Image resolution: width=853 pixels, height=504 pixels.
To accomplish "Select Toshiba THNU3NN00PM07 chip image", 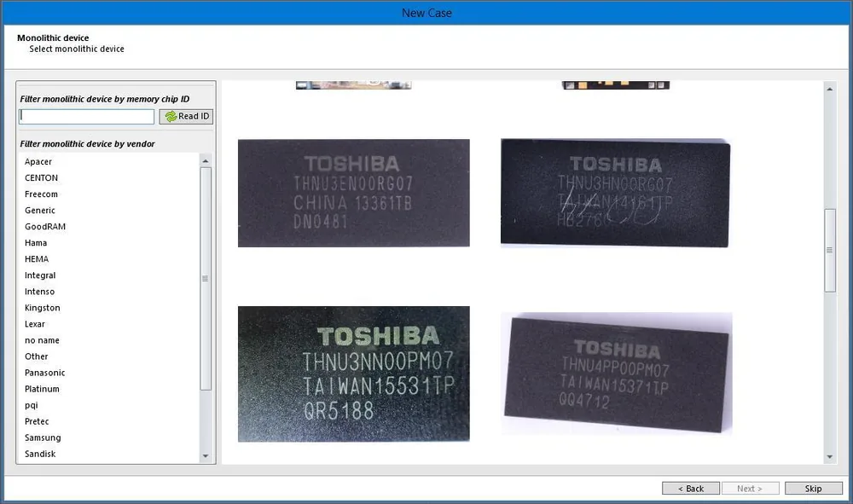I will 354,374.
